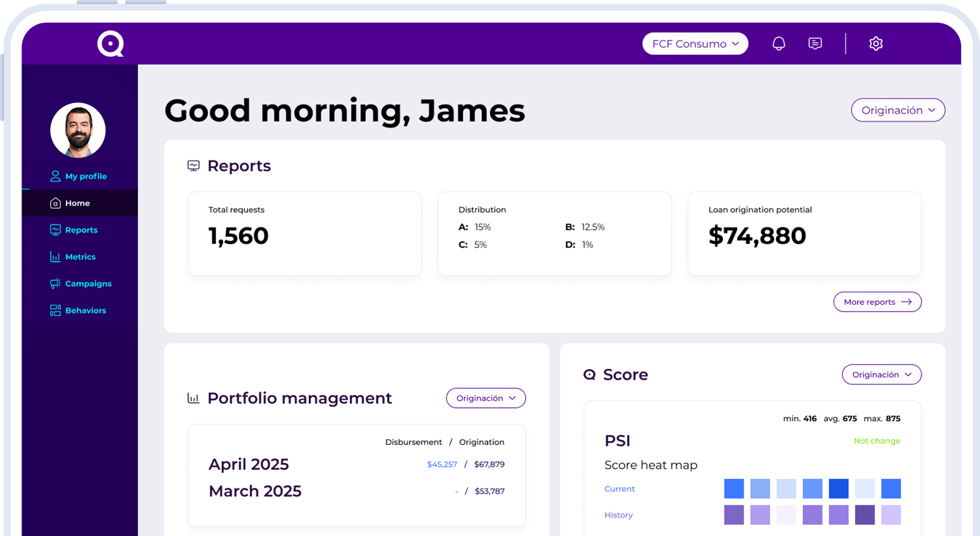Open Metrics in the sidebar

point(80,256)
